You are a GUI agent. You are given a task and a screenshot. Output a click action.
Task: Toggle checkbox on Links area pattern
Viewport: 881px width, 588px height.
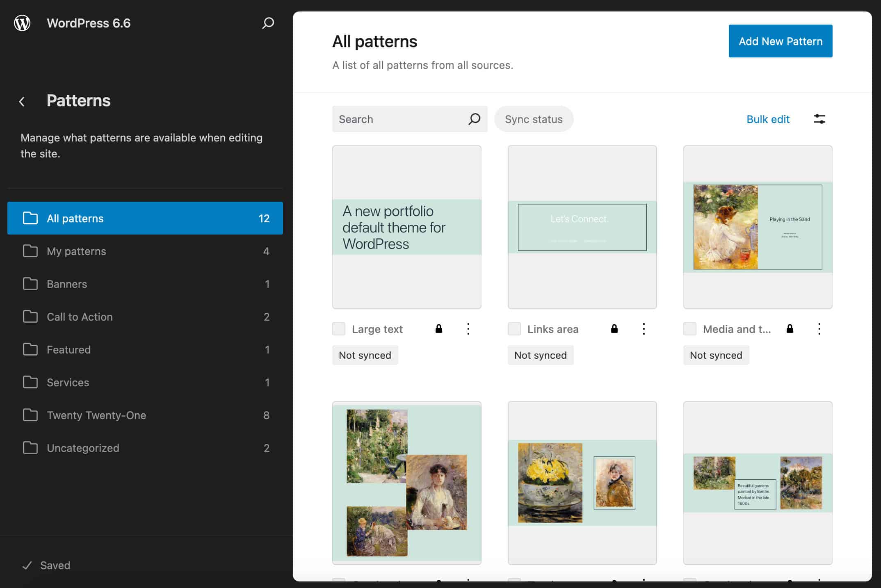coord(514,329)
